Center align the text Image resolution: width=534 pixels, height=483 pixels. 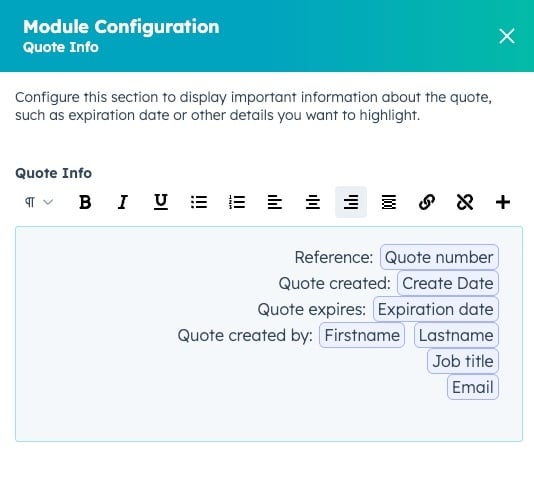coord(313,202)
